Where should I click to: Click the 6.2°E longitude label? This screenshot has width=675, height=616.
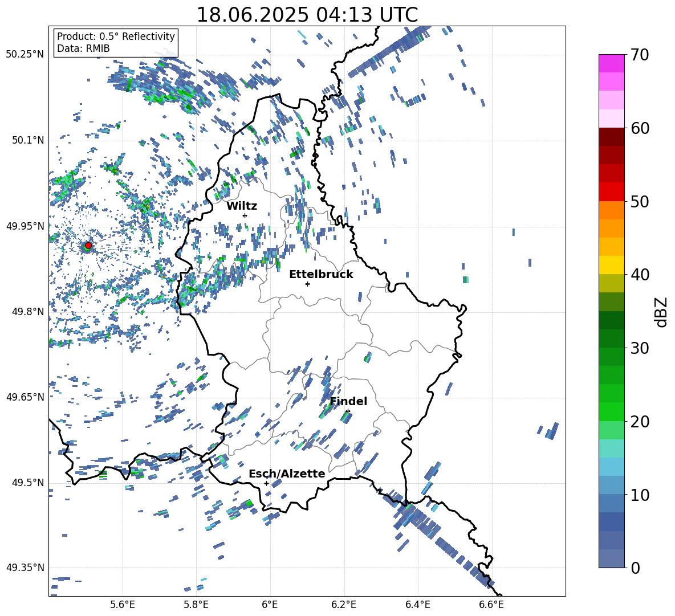(x=344, y=605)
